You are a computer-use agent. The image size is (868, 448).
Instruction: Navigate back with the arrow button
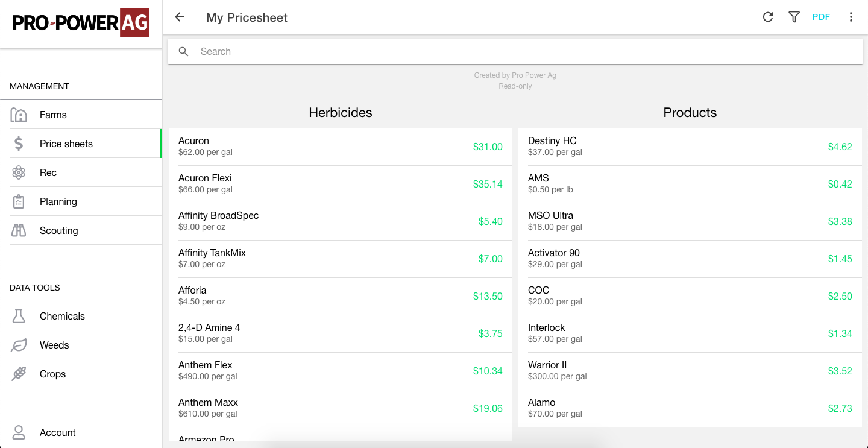tap(179, 17)
